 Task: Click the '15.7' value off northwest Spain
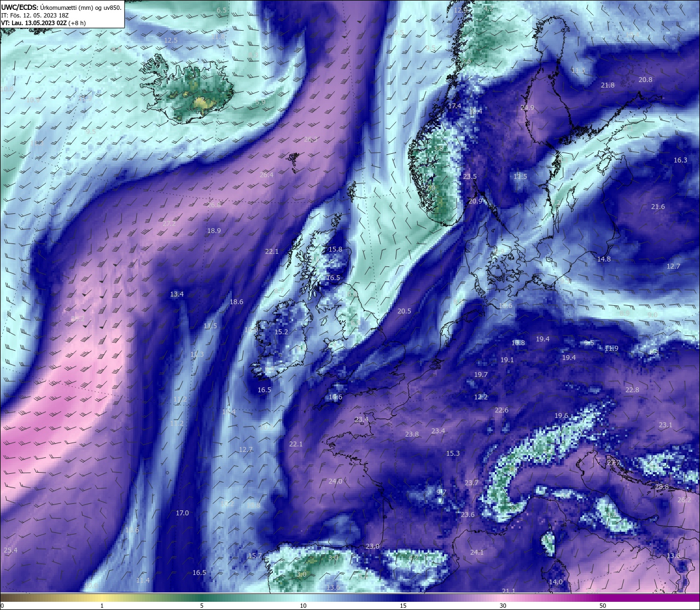[255, 556]
